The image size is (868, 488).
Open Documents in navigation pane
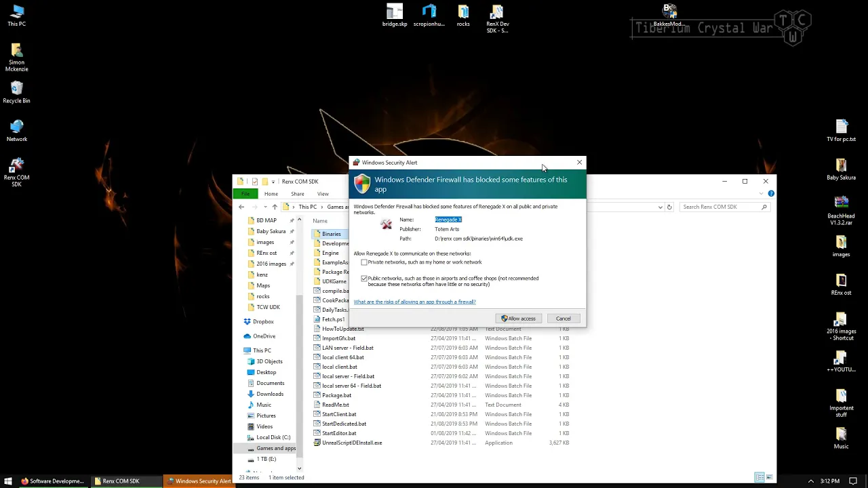tap(270, 383)
